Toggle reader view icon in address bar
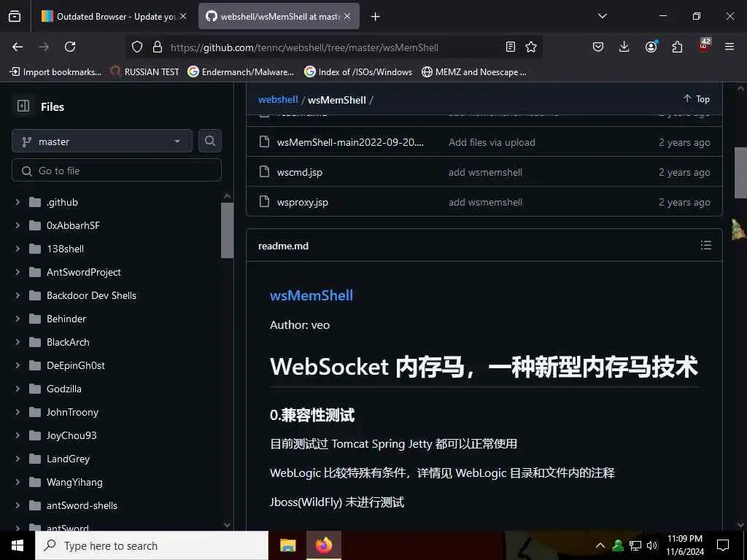 510,47
